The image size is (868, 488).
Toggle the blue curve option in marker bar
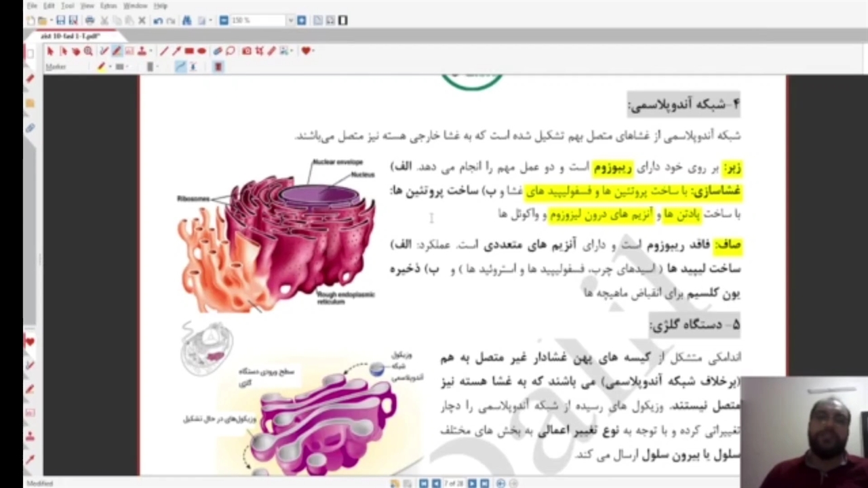(180, 66)
